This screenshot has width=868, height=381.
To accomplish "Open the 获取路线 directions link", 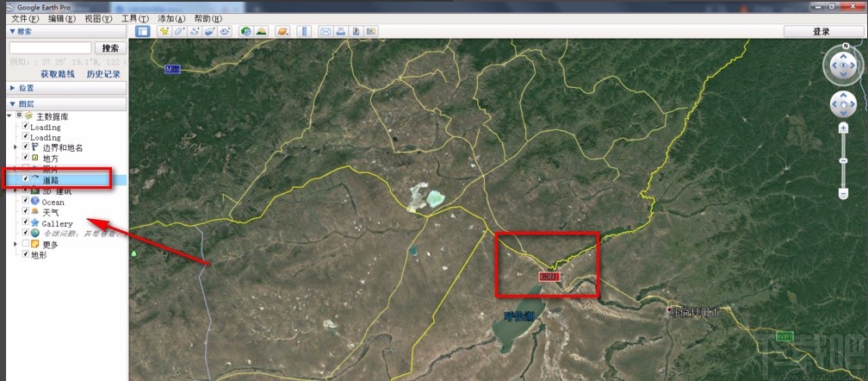I will point(58,73).
